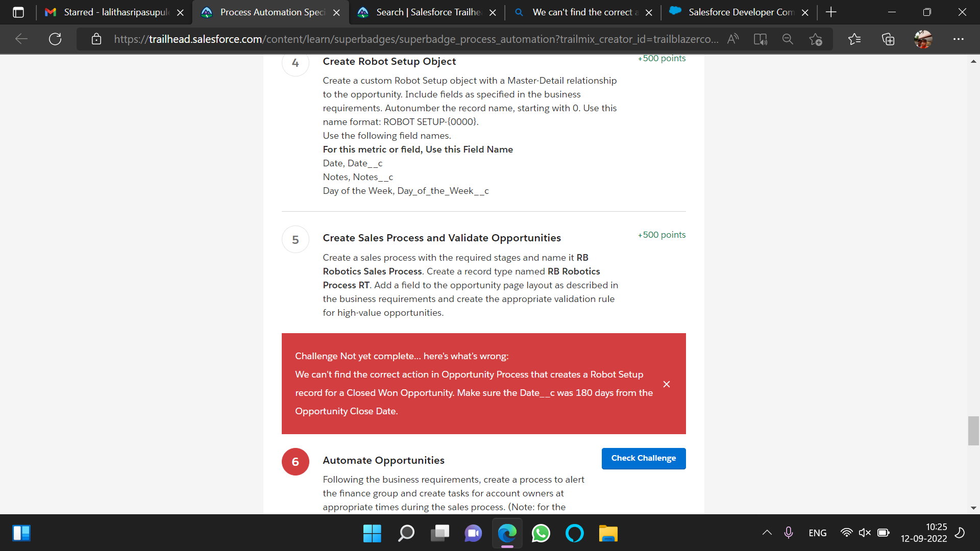Show hidden system tray icons
The height and width of the screenshot is (551, 980).
pos(767,533)
